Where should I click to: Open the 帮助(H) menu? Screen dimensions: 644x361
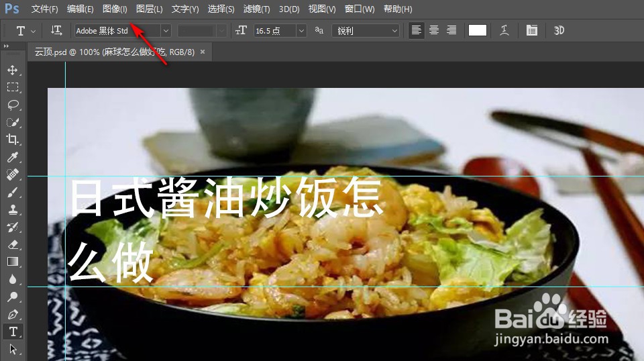(398, 9)
